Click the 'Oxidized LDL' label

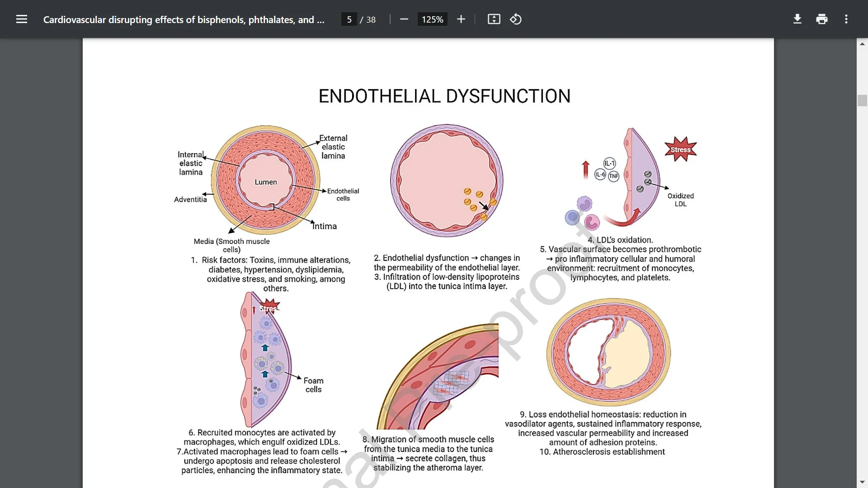[x=680, y=200]
